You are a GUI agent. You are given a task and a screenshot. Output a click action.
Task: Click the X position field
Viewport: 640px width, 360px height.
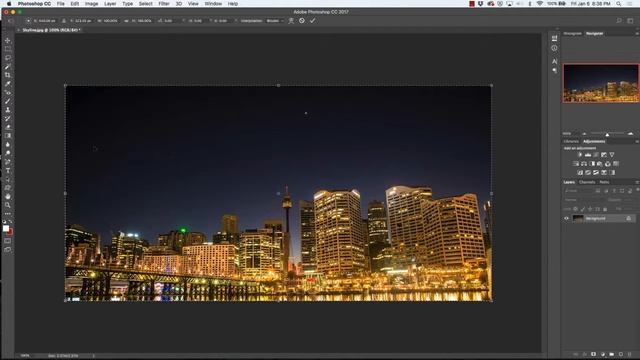47,20
